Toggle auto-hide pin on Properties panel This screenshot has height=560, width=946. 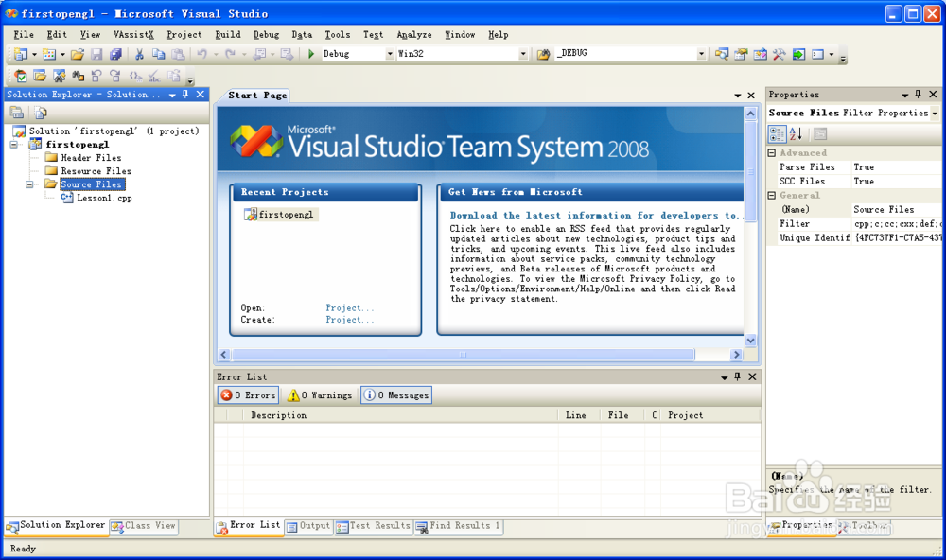[919, 95]
